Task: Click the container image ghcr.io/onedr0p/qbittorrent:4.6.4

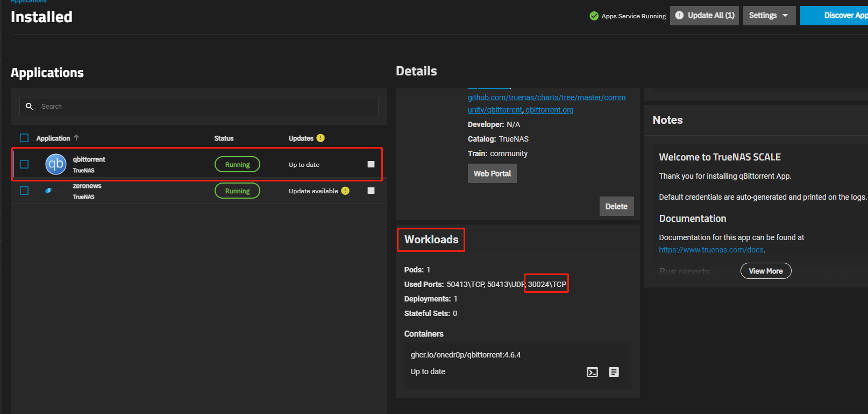Action: tap(466, 355)
